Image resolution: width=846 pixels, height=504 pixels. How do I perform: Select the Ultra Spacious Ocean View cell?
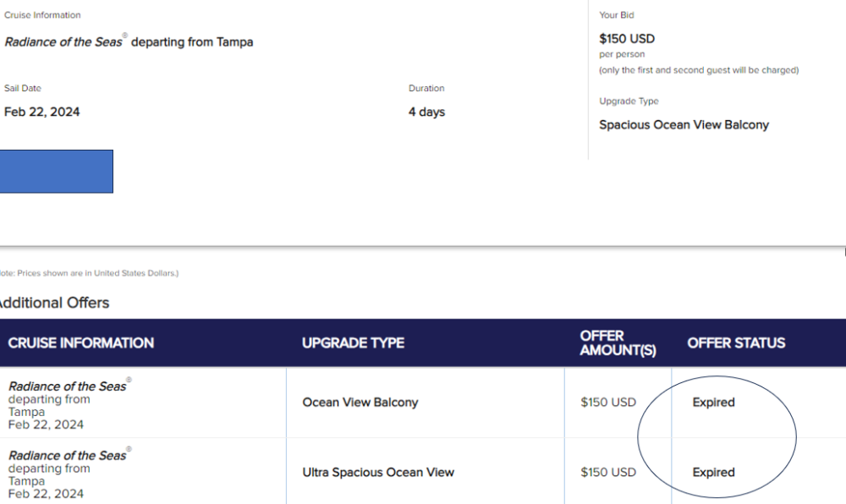click(x=377, y=472)
